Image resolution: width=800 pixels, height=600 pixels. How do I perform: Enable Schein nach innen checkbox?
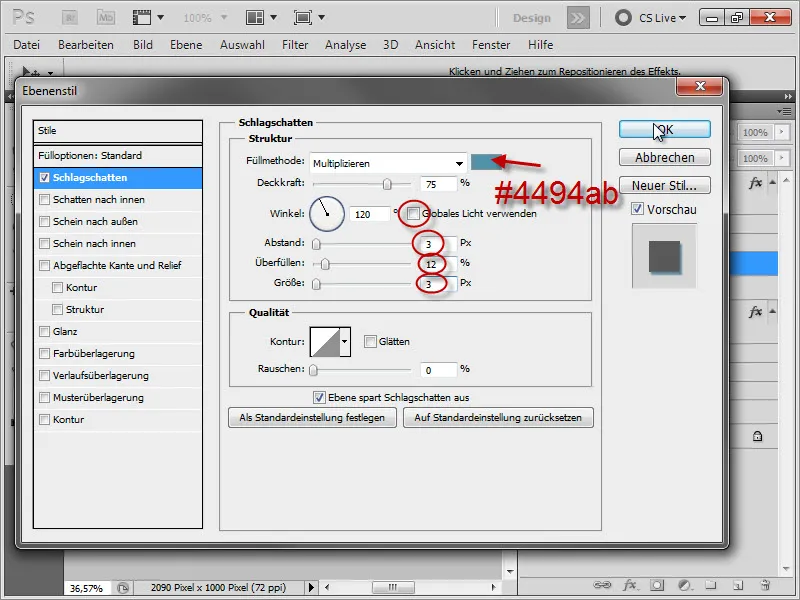(x=44, y=243)
